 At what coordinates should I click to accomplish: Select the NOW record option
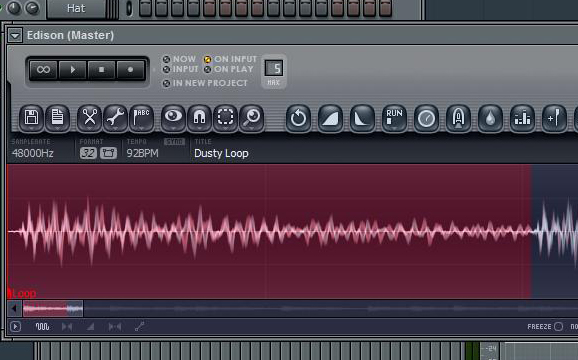click(x=180, y=59)
